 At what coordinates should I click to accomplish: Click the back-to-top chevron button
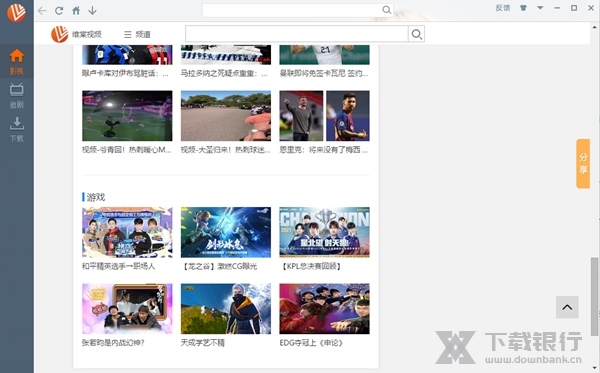[x=567, y=307]
